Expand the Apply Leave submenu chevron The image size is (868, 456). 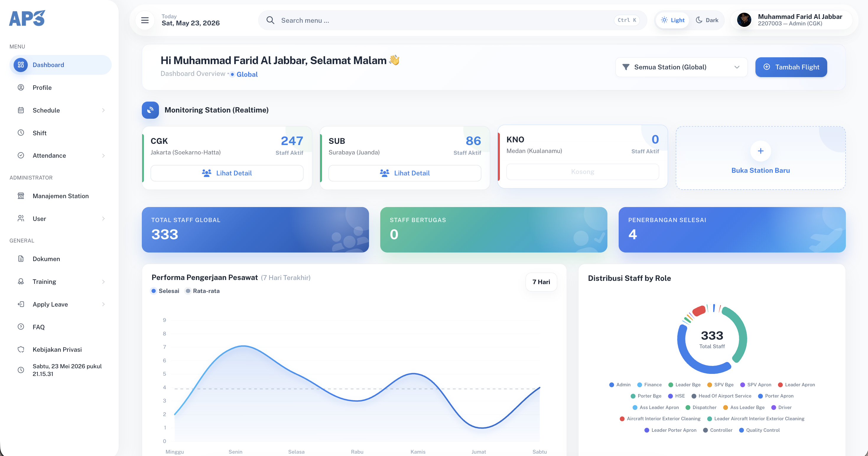pos(103,304)
